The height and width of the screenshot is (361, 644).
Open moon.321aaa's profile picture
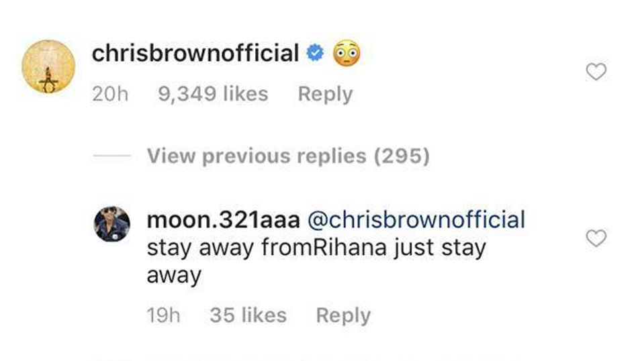tap(112, 224)
